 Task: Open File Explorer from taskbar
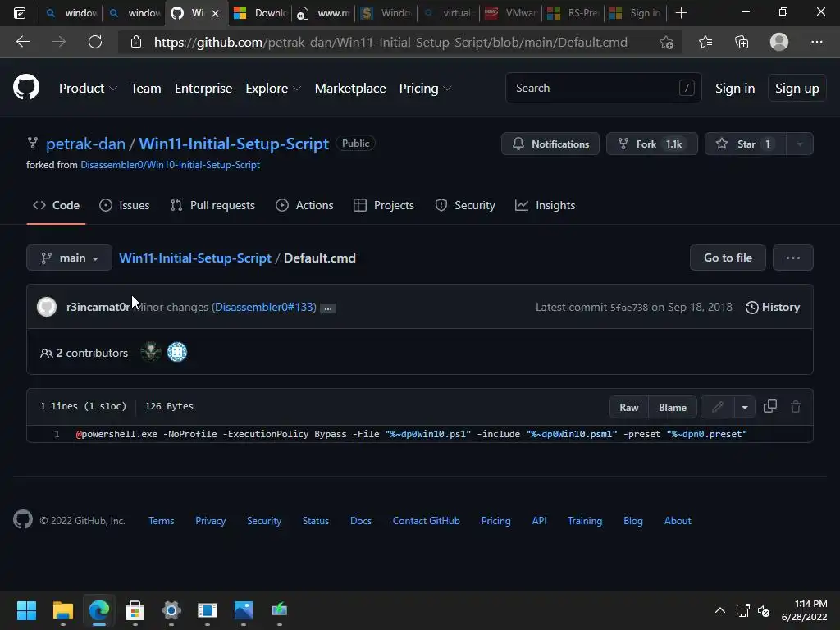tap(62, 610)
